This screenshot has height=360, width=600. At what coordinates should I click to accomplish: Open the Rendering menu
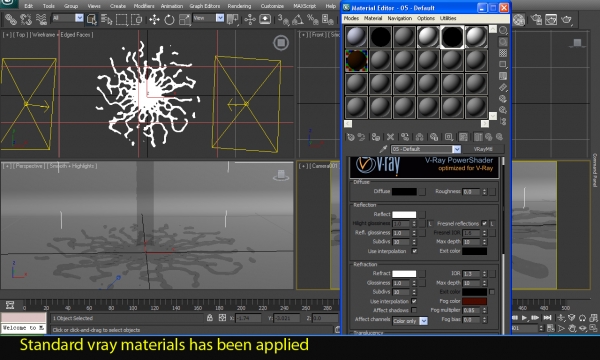pyautogui.click(x=240, y=6)
